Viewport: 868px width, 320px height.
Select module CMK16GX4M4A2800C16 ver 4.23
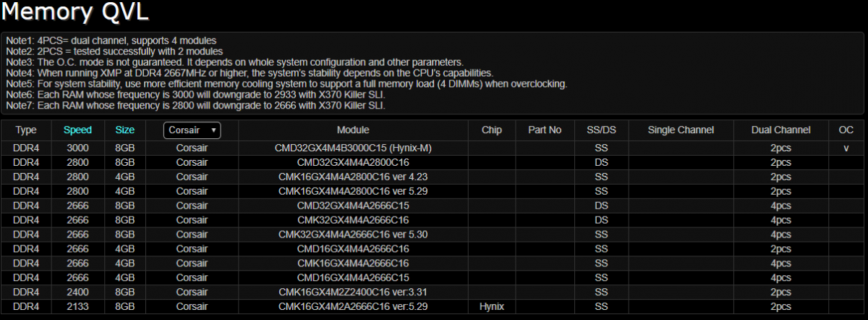353,177
